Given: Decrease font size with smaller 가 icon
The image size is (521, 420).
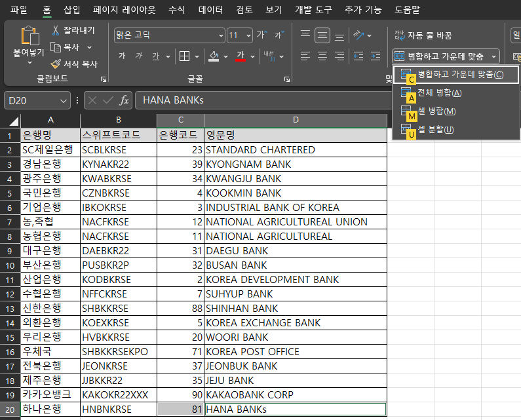Looking at the screenshot, I should coord(279,35).
